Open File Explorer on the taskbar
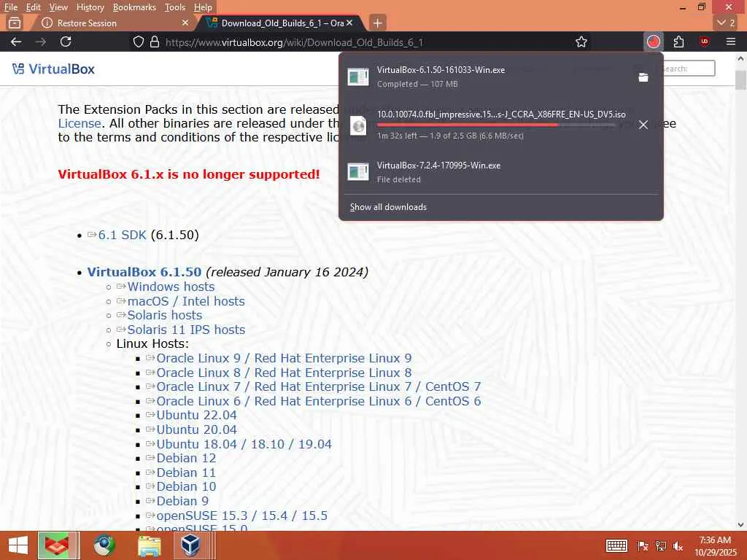The height and width of the screenshot is (560, 747). point(149,545)
